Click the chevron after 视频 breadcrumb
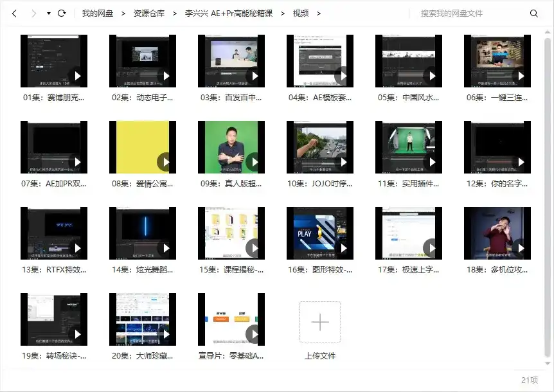Screen dimensions: 554x392 [319, 13]
